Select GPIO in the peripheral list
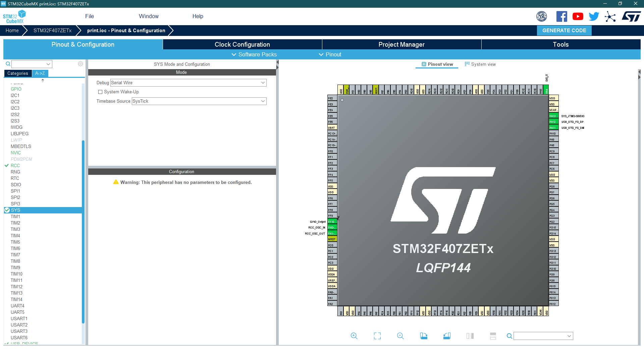The image size is (644, 349). [x=16, y=89]
